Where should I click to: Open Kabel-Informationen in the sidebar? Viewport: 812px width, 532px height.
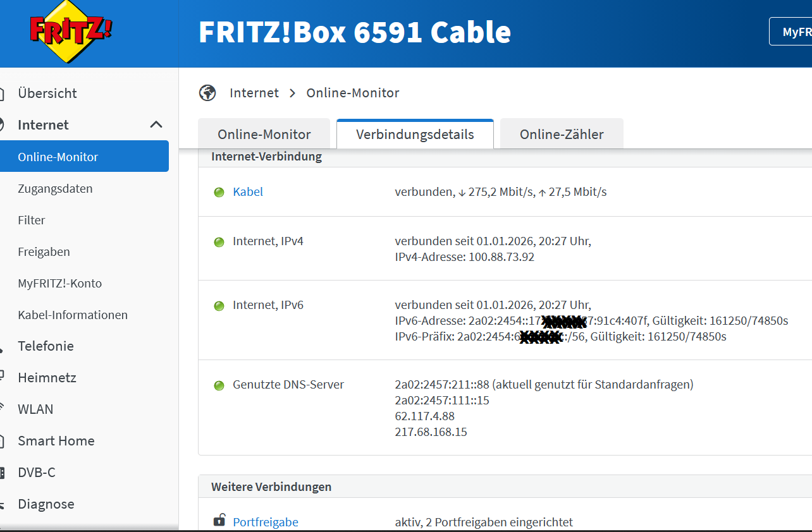pos(73,315)
